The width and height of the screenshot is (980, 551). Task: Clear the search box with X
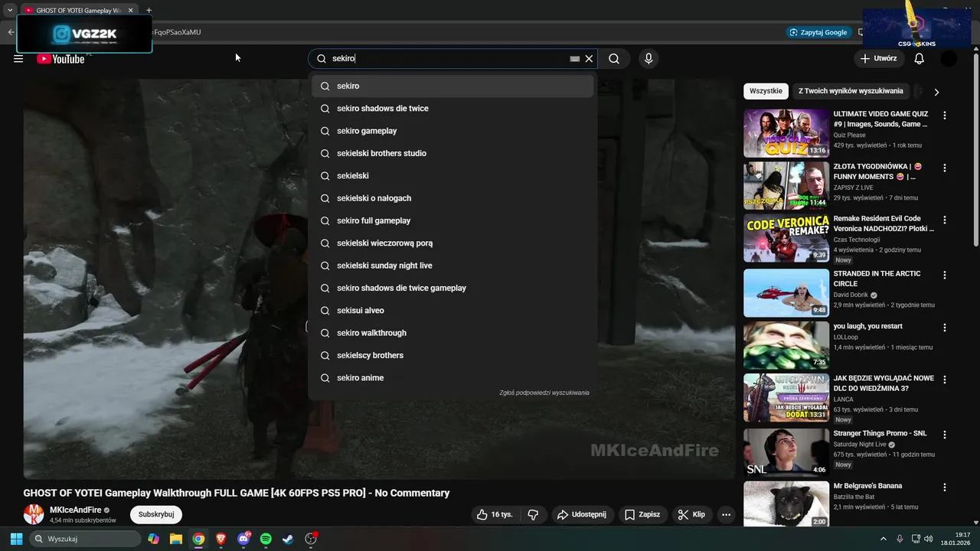(589, 59)
